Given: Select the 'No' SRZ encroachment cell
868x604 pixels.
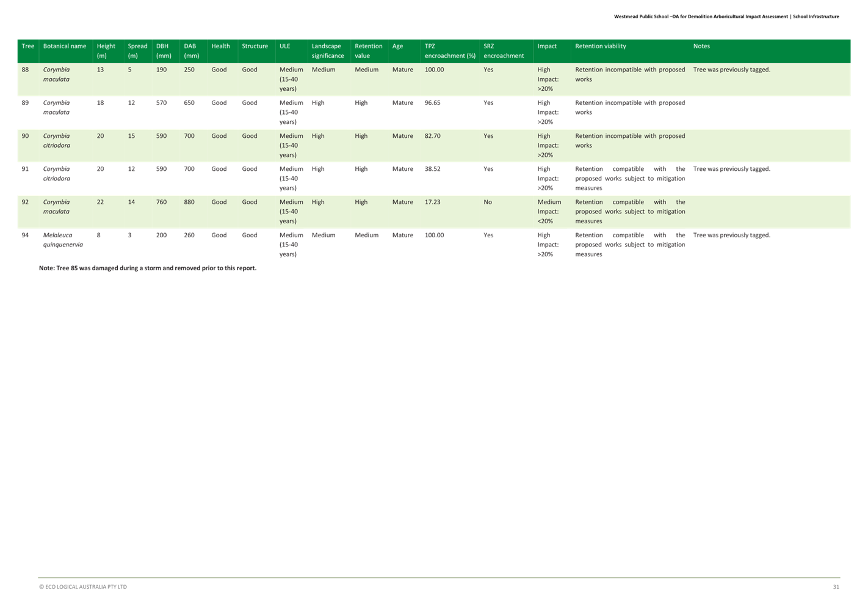Looking at the screenshot, I should tap(488, 202).
